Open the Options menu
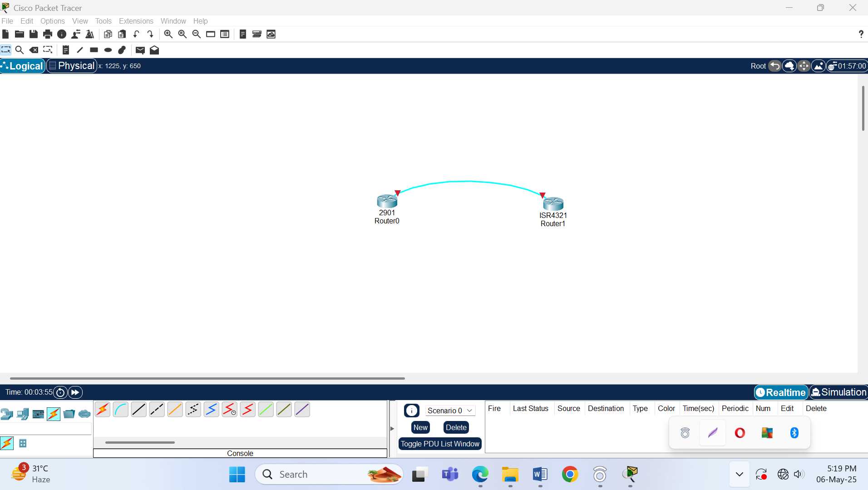The width and height of the screenshot is (868, 490). point(53,21)
